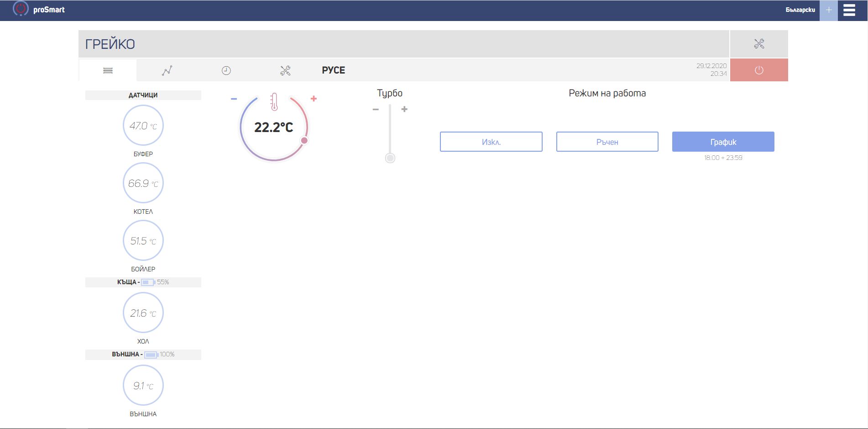Click the proSmart brand text
This screenshot has width=868, height=429.
coord(49,10)
